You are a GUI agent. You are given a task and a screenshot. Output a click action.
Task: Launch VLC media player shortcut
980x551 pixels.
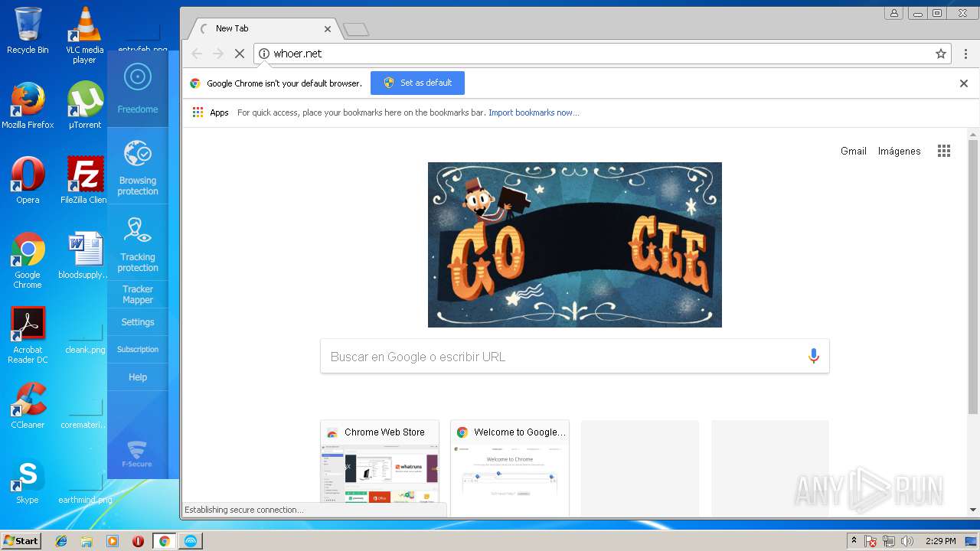(x=84, y=34)
